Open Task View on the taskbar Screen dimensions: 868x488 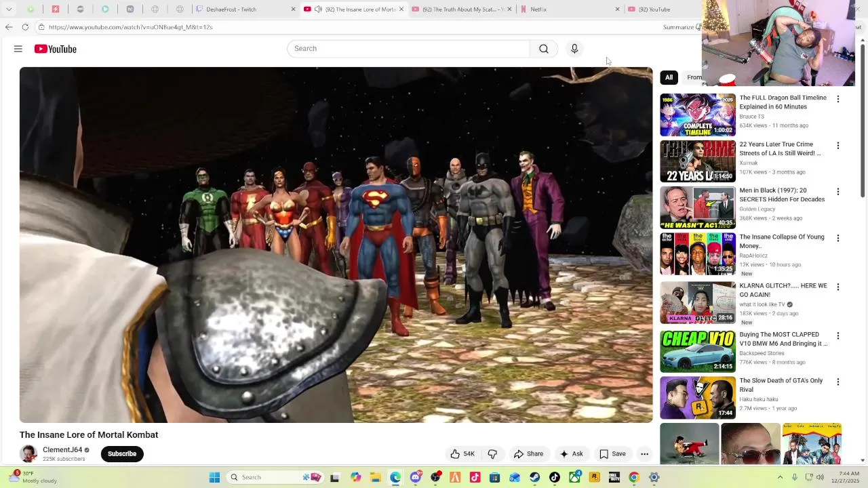(335, 477)
